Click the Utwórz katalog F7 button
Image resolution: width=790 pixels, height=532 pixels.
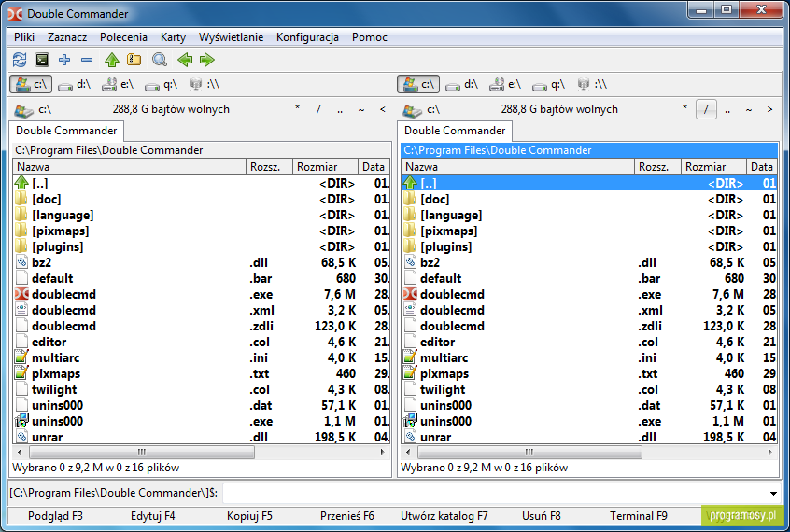pyautogui.click(x=444, y=516)
